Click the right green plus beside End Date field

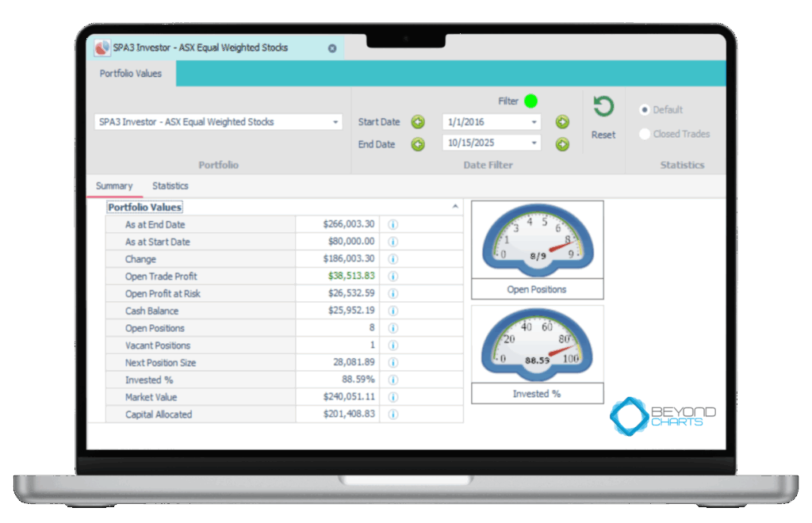(562, 144)
